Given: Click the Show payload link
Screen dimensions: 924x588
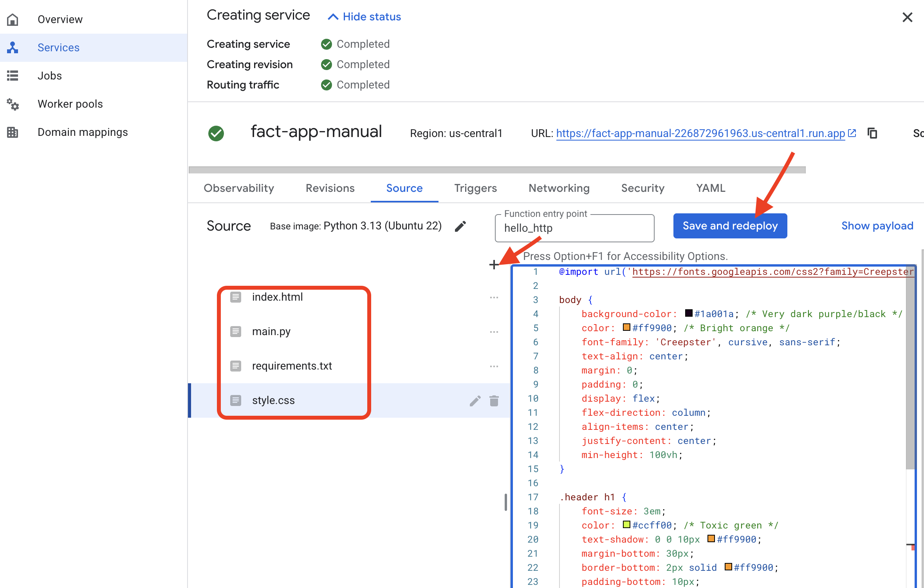Looking at the screenshot, I should point(877,226).
